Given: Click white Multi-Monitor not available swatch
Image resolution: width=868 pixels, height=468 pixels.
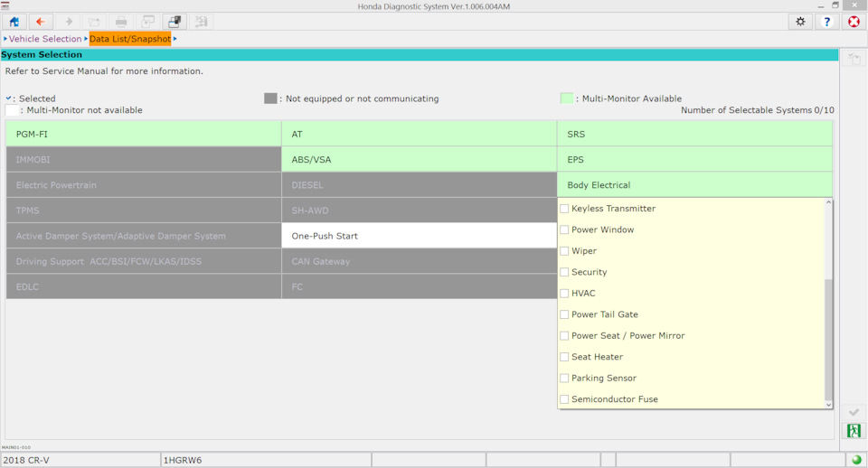Looking at the screenshot, I should tap(12, 110).
